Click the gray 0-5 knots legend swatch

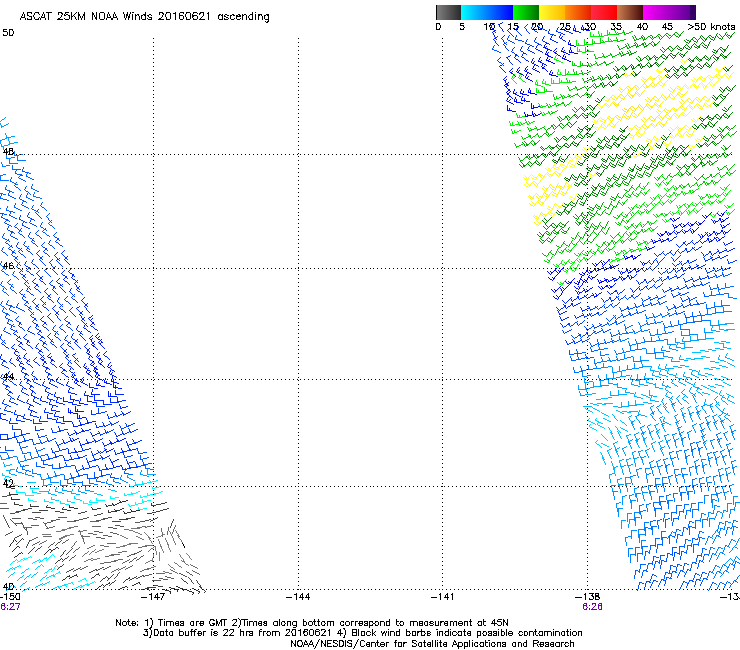(448, 12)
